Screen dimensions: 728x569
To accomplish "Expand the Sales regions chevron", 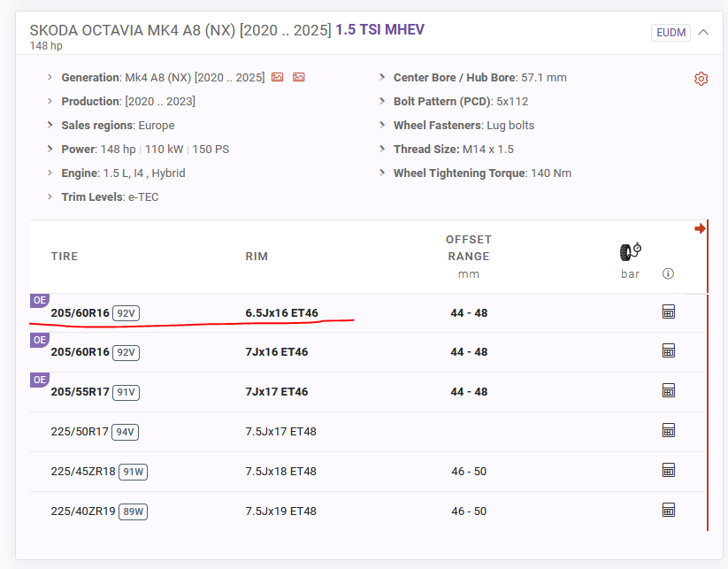I will [x=50, y=125].
